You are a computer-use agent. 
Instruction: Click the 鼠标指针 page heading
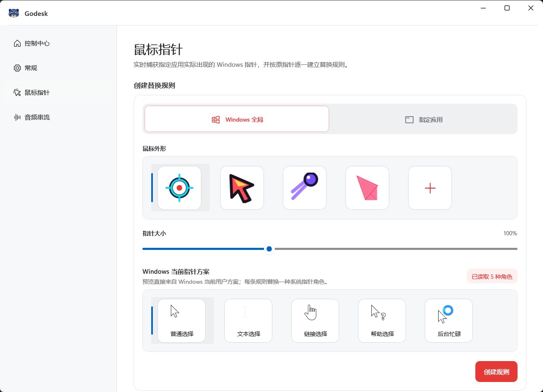point(158,50)
